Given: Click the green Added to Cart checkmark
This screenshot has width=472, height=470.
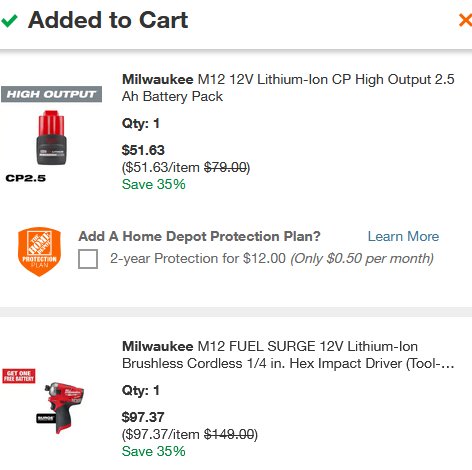Looking at the screenshot, I should pyautogui.click(x=9, y=21).
